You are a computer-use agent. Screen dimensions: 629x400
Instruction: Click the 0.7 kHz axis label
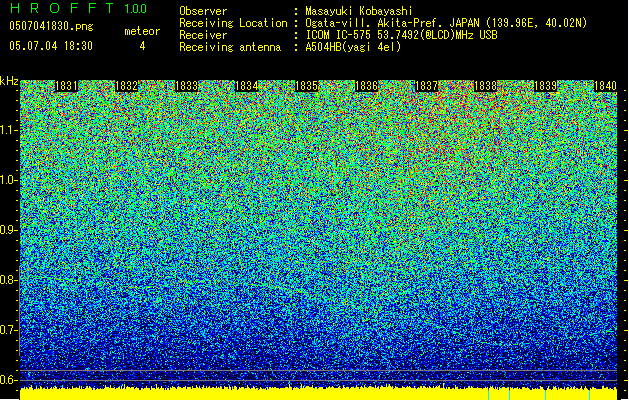pos(9,330)
